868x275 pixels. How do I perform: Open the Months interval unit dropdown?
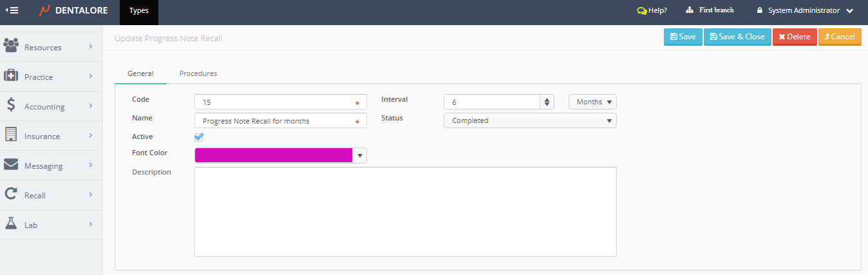coord(592,102)
